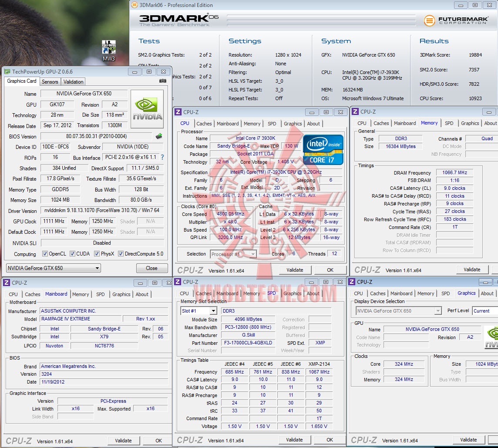Click the Driver Version field in GPU-Z

102,210
